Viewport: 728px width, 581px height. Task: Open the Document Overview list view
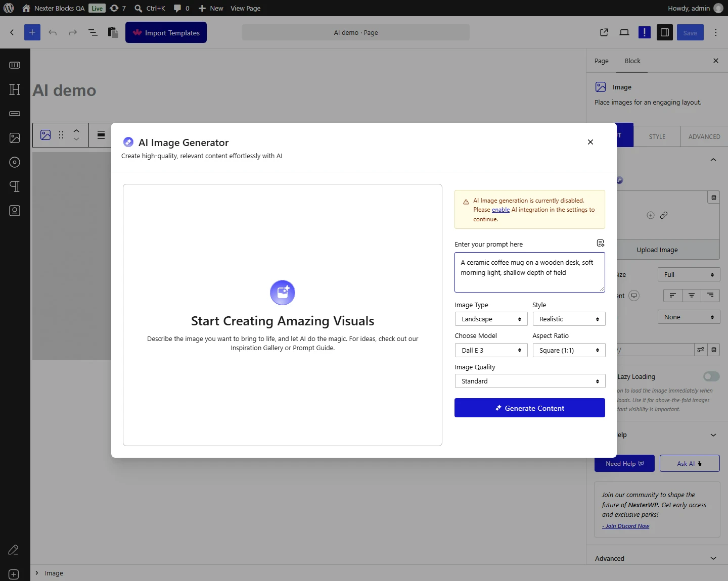point(93,32)
